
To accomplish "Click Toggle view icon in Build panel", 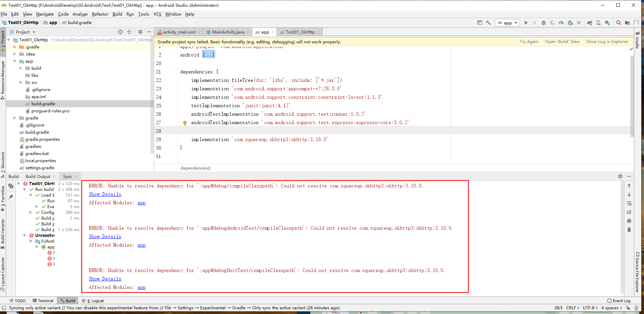I will [11, 186].
